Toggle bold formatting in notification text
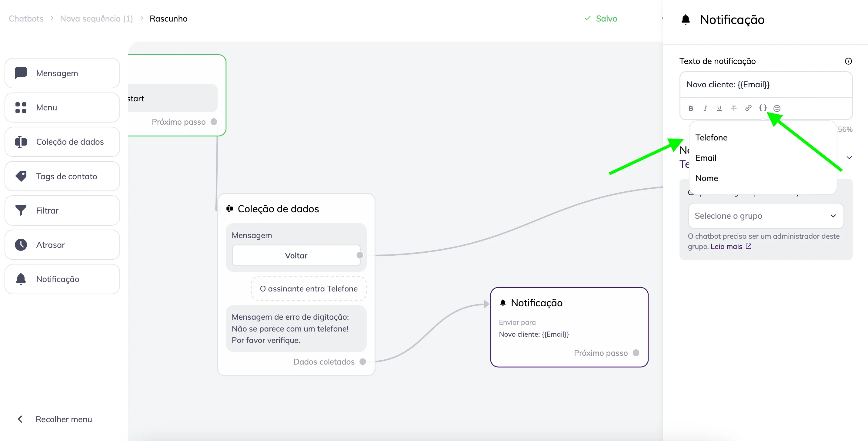 (x=691, y=108)
